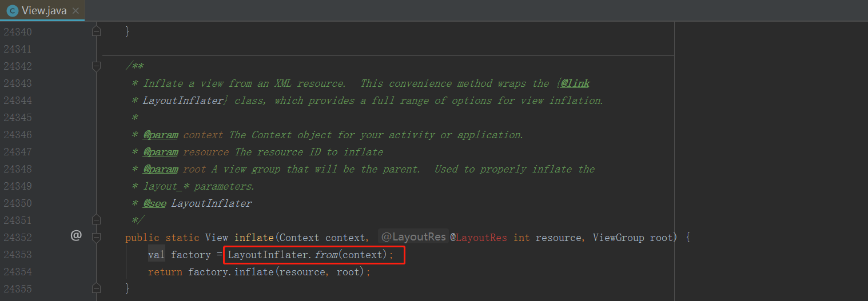This screenshot has height=301, width=868.
Task: Click line number 24344 in gutter
Action: [18, 101]
